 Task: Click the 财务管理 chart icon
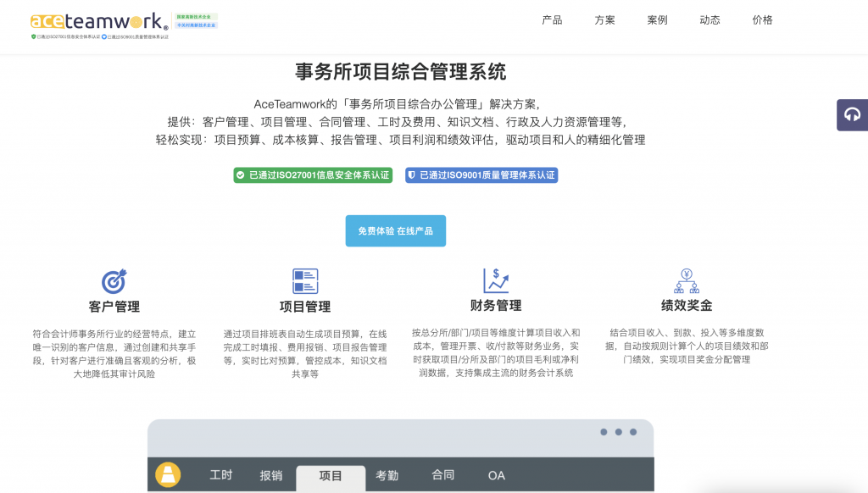(x=496, y=280)
